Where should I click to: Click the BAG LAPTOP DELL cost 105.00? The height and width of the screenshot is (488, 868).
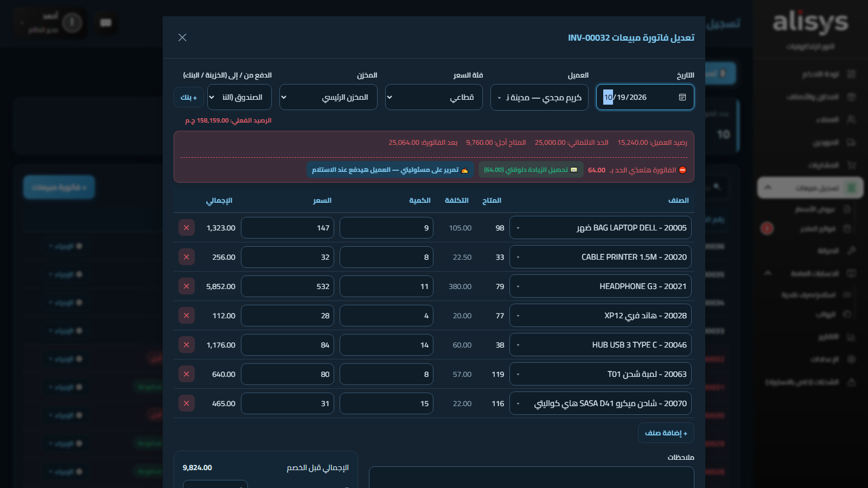pyautogui.click(x=460, y=228)
